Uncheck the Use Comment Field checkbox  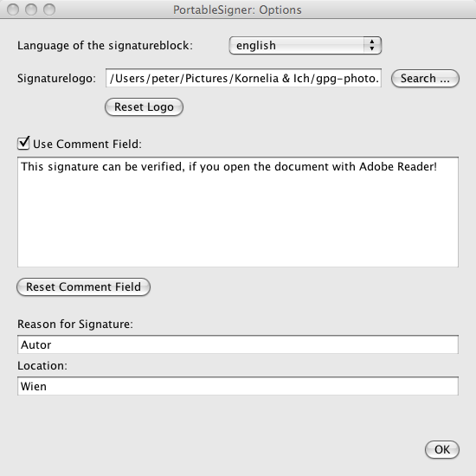23,143
